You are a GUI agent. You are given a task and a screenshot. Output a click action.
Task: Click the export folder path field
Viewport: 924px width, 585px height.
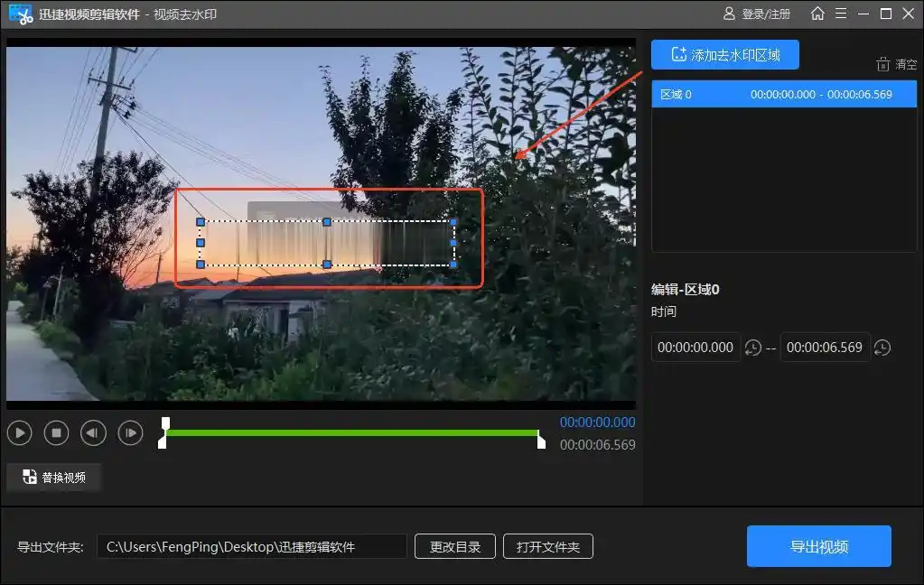[x=252, y=547]
